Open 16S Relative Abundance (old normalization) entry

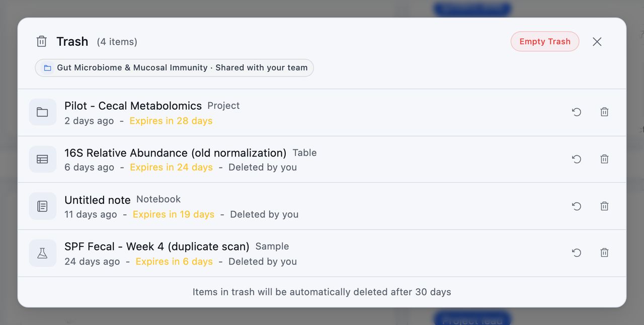pos(175,153)
